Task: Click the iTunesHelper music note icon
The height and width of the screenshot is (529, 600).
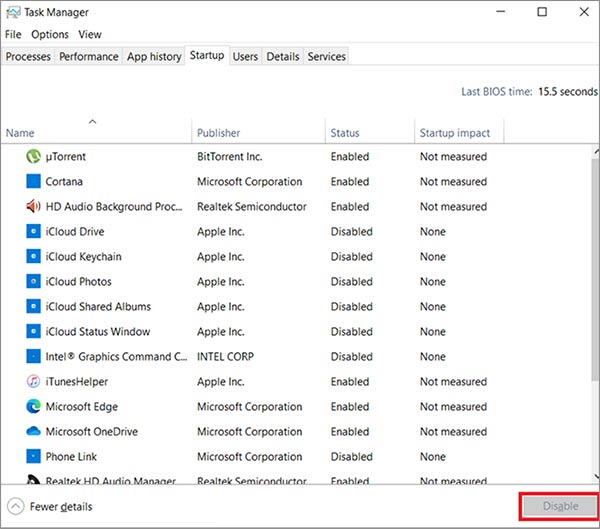Action: click(33, 381)
